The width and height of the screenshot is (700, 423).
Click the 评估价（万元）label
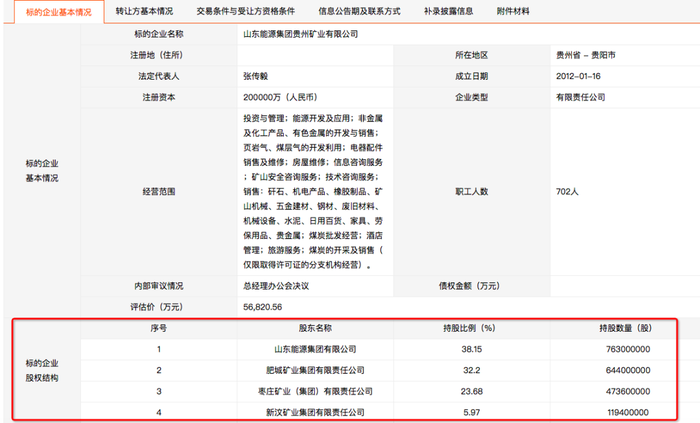pyautogui.click(x=156, y=307)
